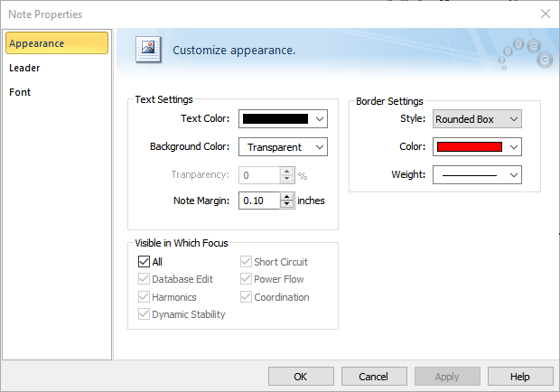
Task: Select the Appearance tab in sidebar
Action: pyautogui.click(x=56, y=43)
